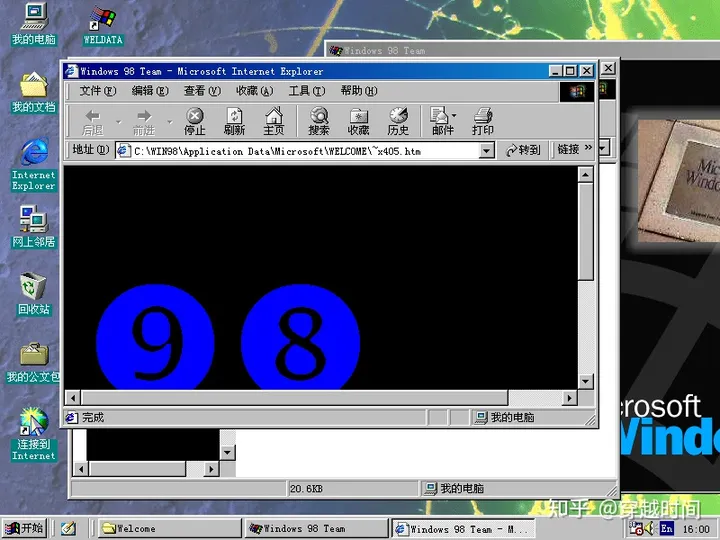
Task: Click the blue circle with number 9
Action: pyautogui.click(x=155, y=338)
